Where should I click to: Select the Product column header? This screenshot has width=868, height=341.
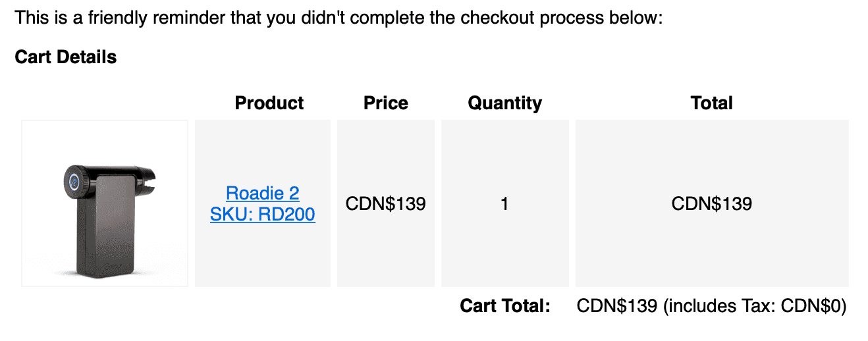269,103
